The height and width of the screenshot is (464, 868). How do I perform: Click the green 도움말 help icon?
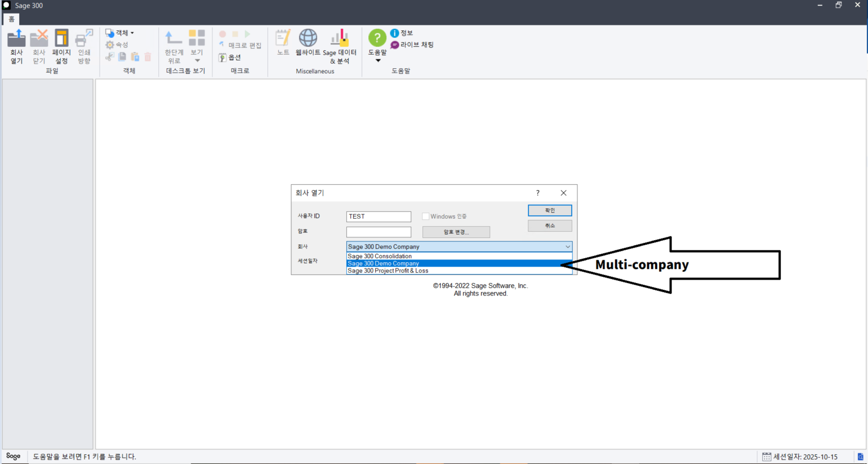click(x=377, y=38)
